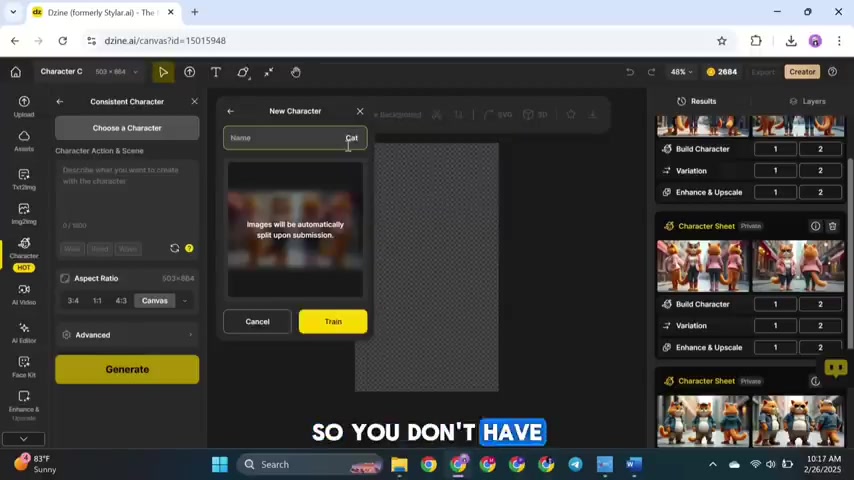Open aspect ratio more options dropdown

pyautogui.click(x=185, y=301)
